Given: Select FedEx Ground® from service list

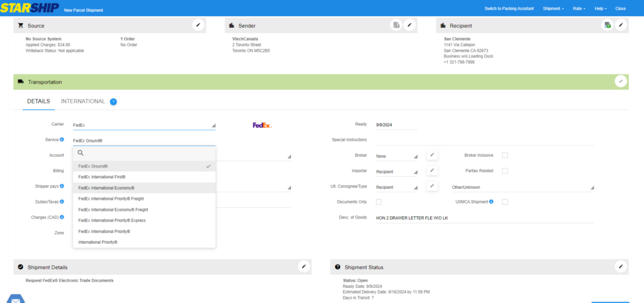Looking at the screenshot, I should tap(144, 166).
